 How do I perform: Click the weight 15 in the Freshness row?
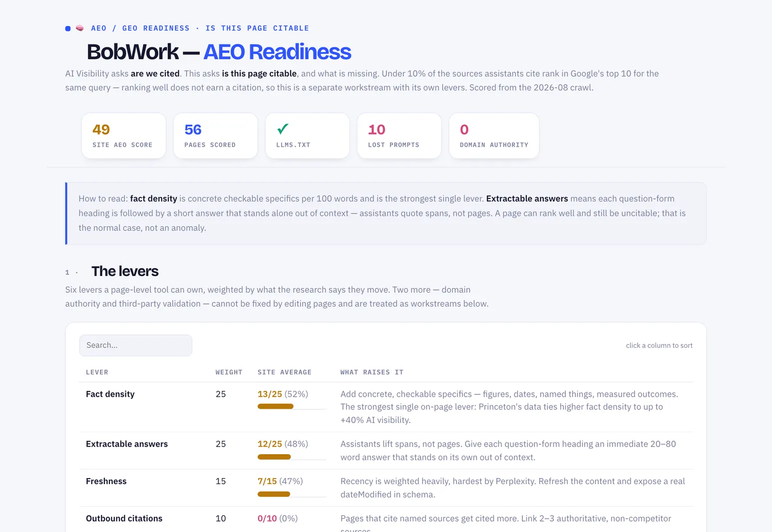[221, 482]
